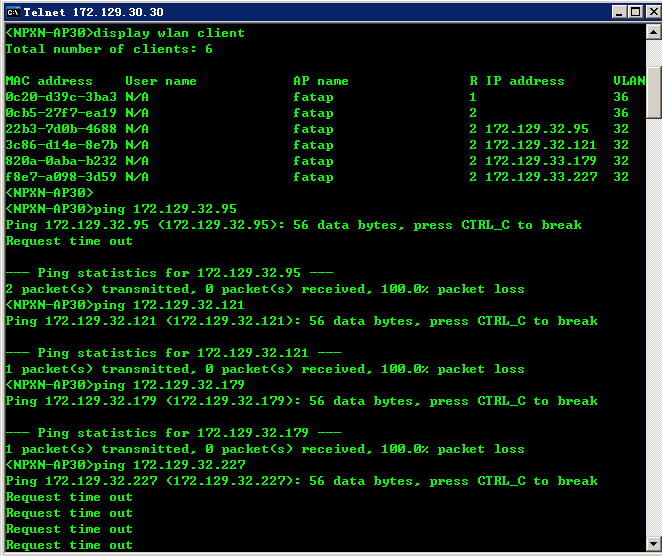662x556 pixels.
Task: Click the 'AP name' column header
Action: (321, 81)
